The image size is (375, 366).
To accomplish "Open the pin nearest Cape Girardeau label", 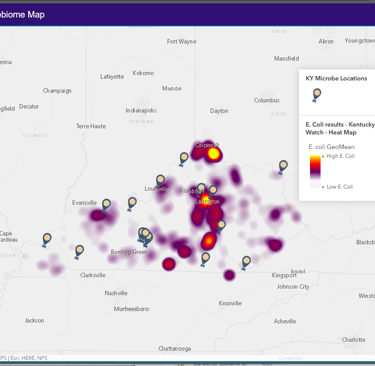I will [47, 240].
